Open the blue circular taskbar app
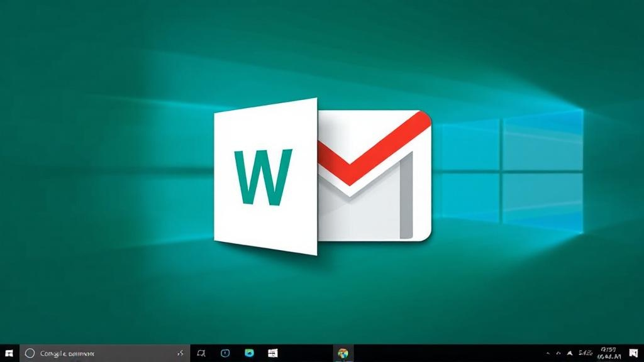This screenshot has width=644, height=362. click(225, 353)
